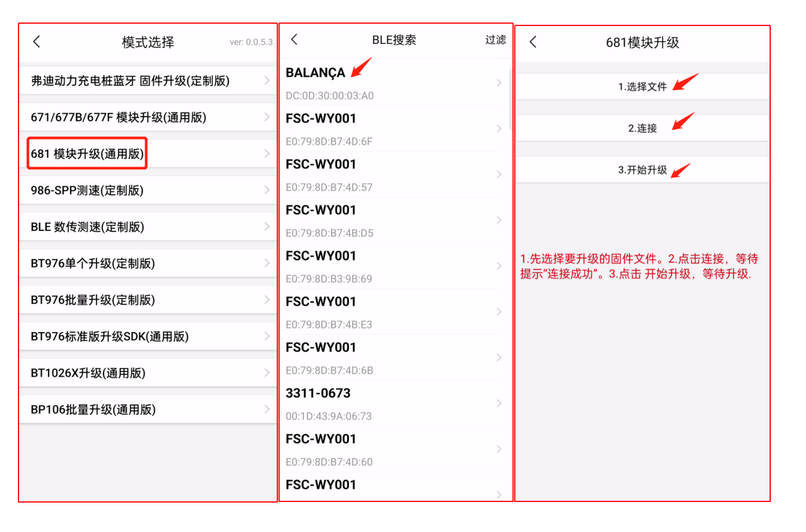Expand the 671/677B/677F 模块升级 chevron
This screenshot has height=532, width=806.
click(266, 116)
